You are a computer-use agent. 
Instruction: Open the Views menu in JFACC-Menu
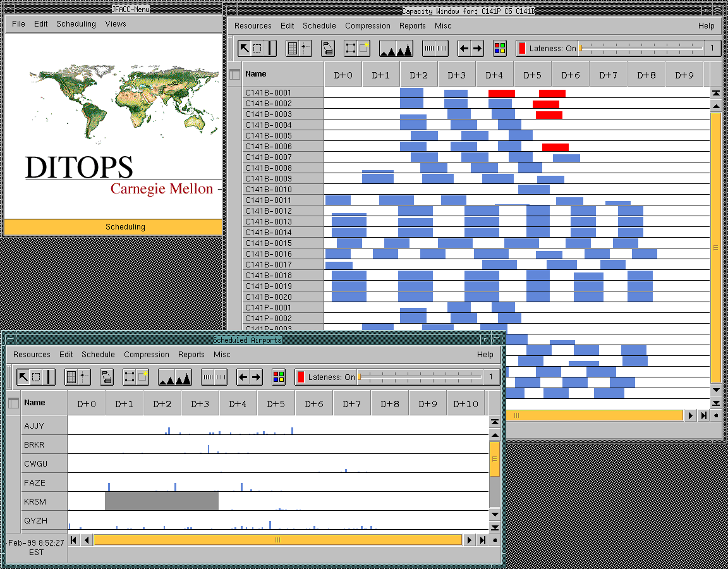[x=116, y=24]
